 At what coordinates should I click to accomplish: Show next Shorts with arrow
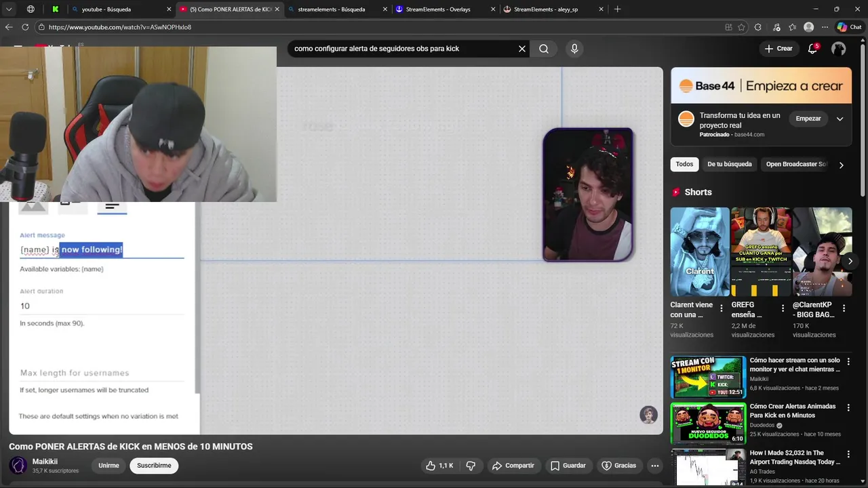(x=850, y=261)
